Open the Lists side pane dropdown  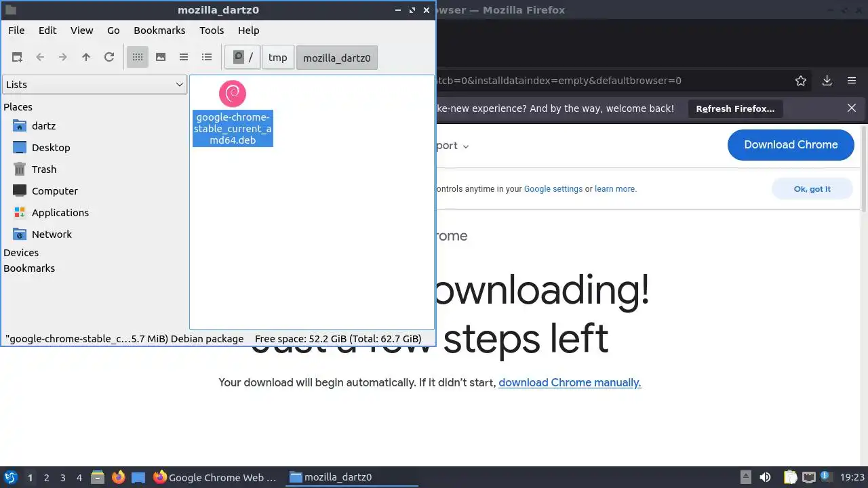click(x=95, y=85)
